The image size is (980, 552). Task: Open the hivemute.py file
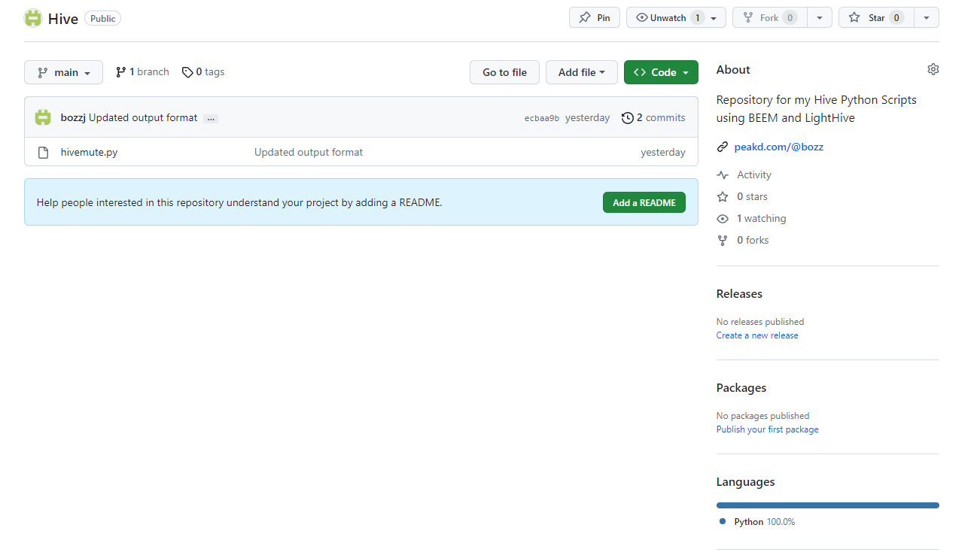tap(89, 152)
